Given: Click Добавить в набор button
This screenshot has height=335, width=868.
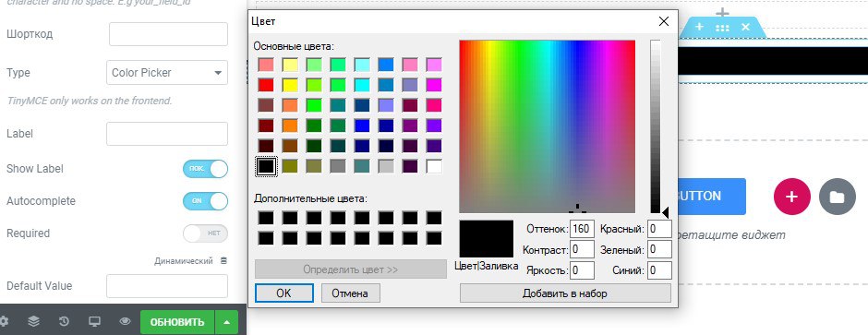Looking at the screenshot, I should click(x=565, y=293).
